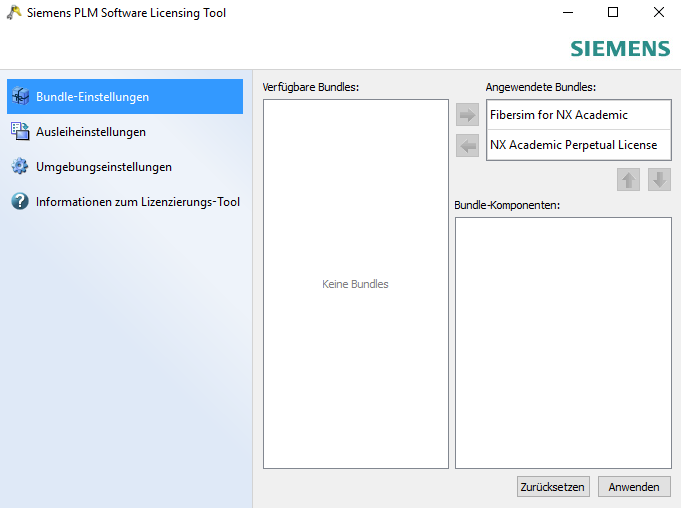Open Informationen zum Lizenzierungs-Tool
The height and width of the screenshot is (508, 681).
tap(137, 201)
